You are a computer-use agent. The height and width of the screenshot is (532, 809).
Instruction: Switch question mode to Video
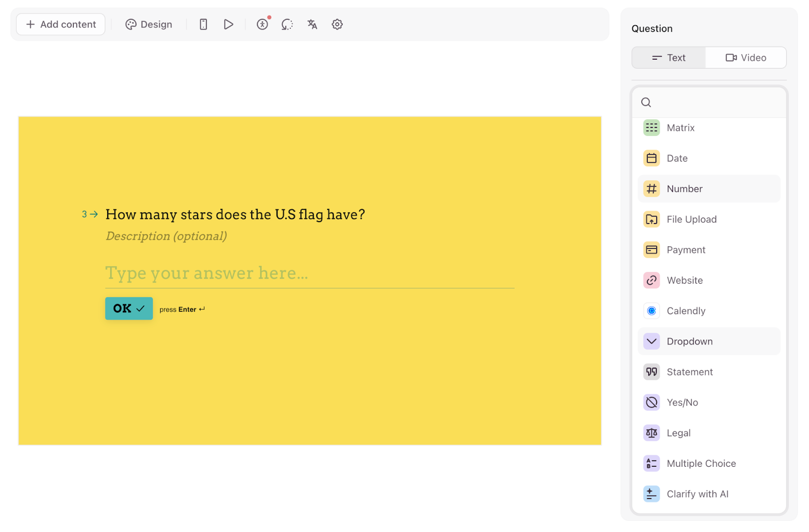click(x=746, y=58)
